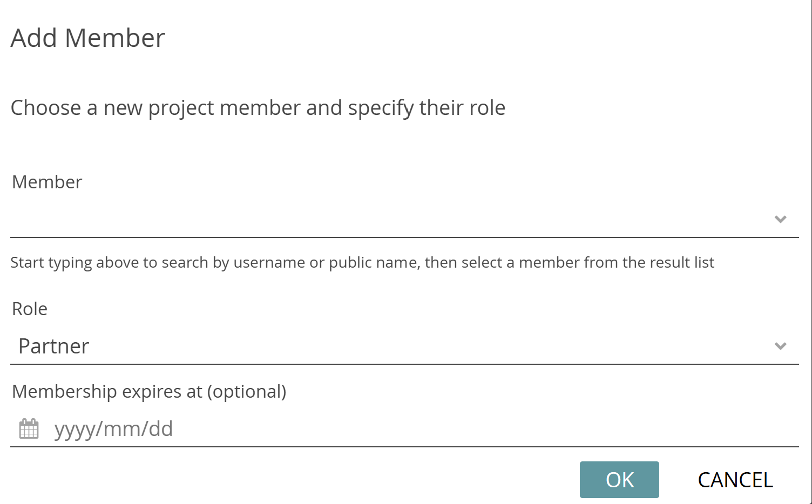Dismiss the dialog using CANCEL
Viewport: 812px width, 504px height.
[x=735, y=480]
